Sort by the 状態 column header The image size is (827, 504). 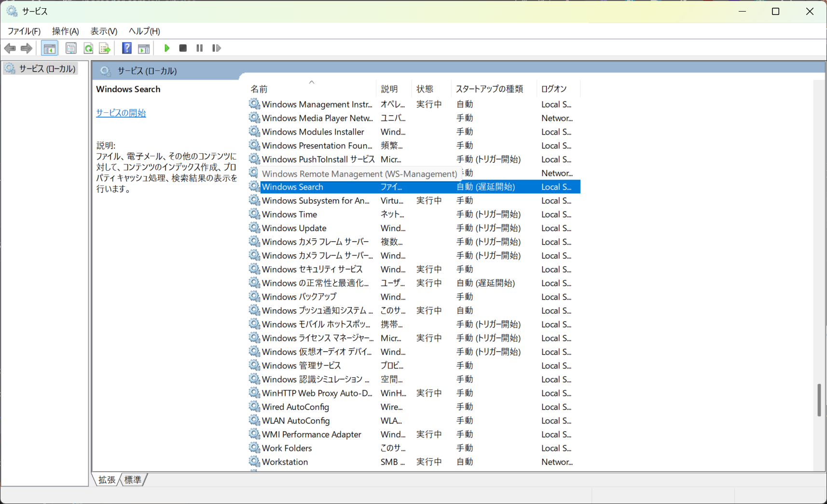[x=430, y=89]
